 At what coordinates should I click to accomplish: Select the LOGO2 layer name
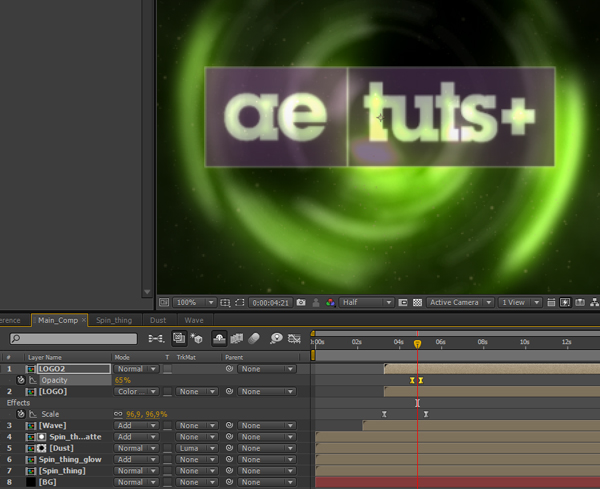click(74, 369)
